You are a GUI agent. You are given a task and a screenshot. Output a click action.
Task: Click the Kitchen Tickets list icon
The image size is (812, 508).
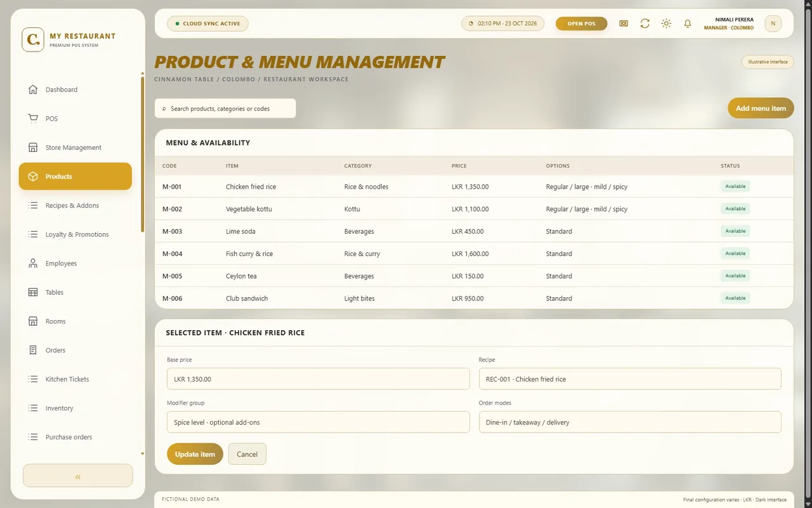click(x=33, y=379)
